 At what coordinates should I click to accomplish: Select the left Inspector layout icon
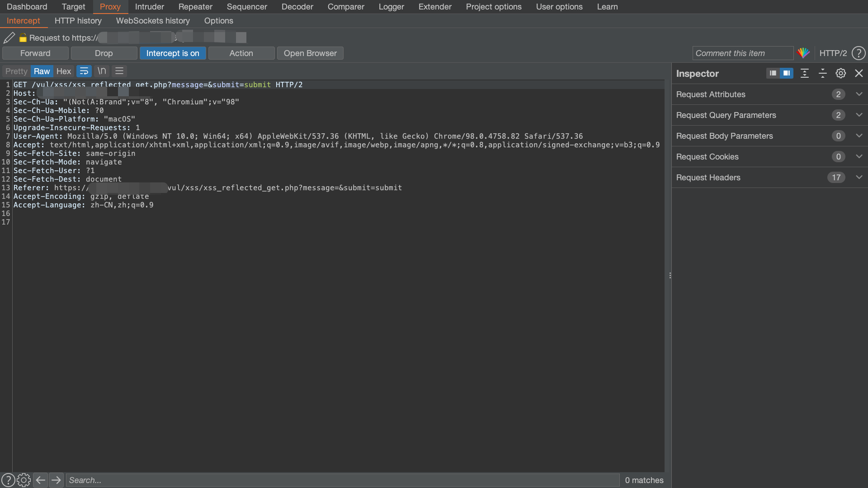click(773, 73)
